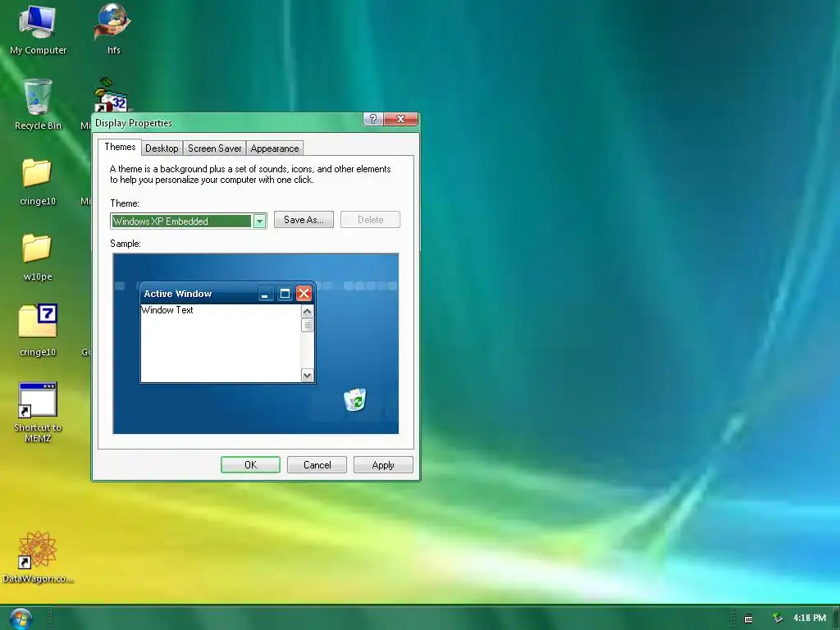This screenshot has width=840, height=630.
Task: Click the help question mark in Display Properties
Action: pos(373,119)
